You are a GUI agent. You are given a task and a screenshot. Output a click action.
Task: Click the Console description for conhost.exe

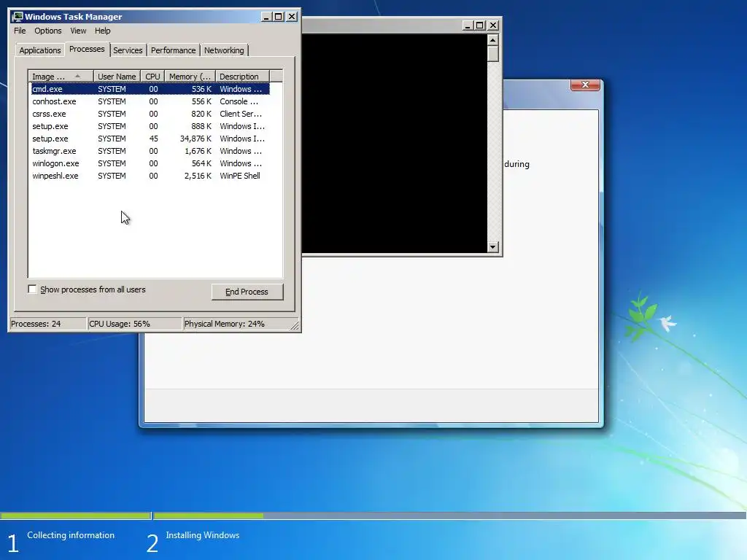239,101
